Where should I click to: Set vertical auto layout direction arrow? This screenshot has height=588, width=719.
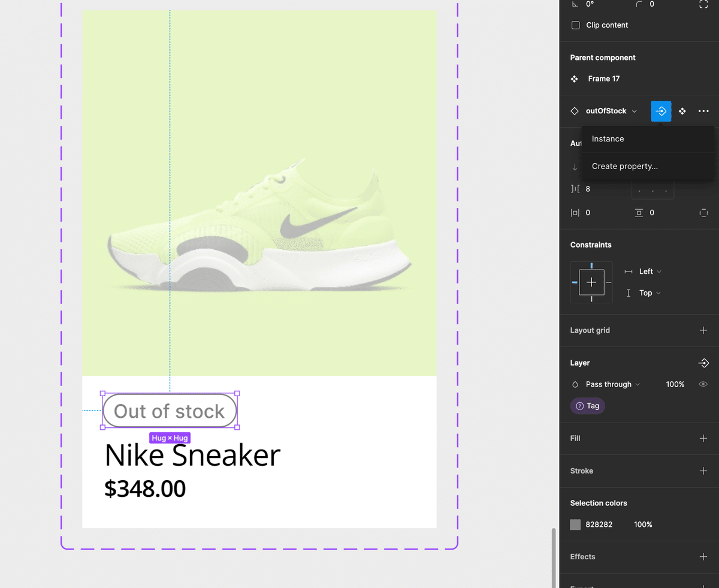point(575,167)
